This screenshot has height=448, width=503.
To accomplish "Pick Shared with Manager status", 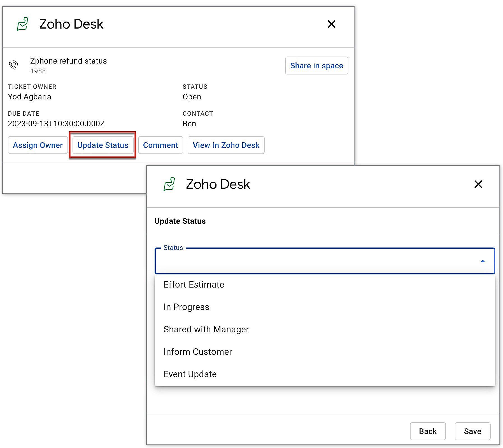I will pyautogui.click(x=325, y=329).
